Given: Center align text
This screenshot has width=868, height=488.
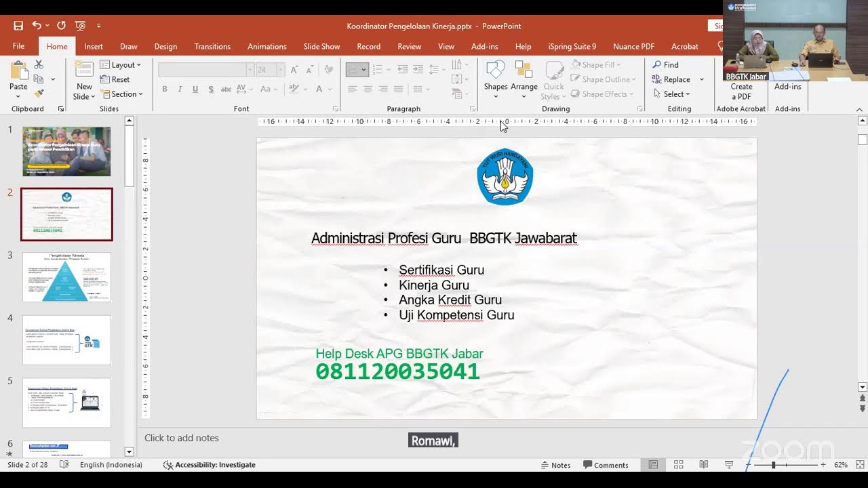Looking at the screenshot, I should point(368,89).
